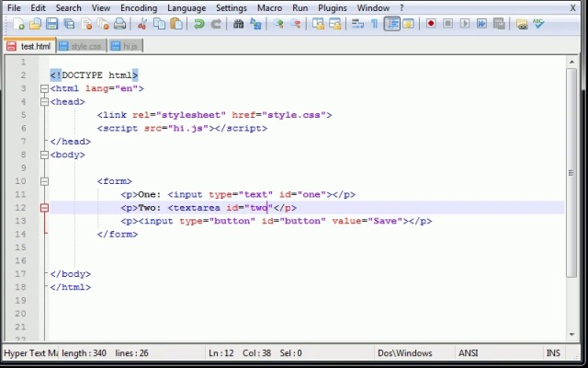
Task: Paste from clipboard using Paste icon
Action: (176, 24)
